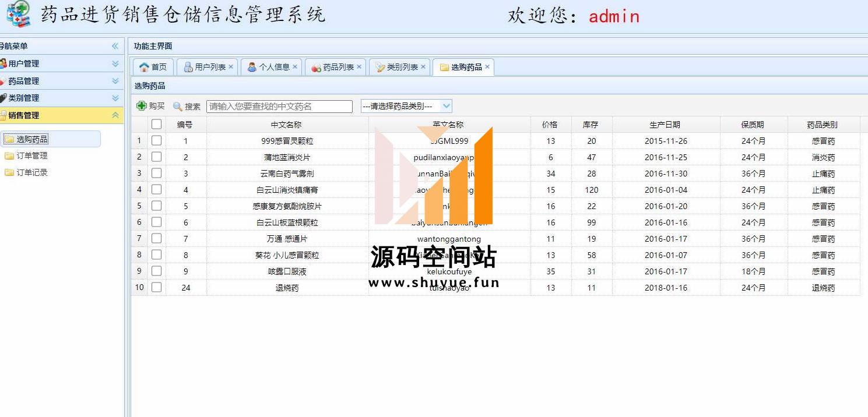Expand the 用户管理 accordion panel
The height and width of the screenshot is (417, 868).
115,63
